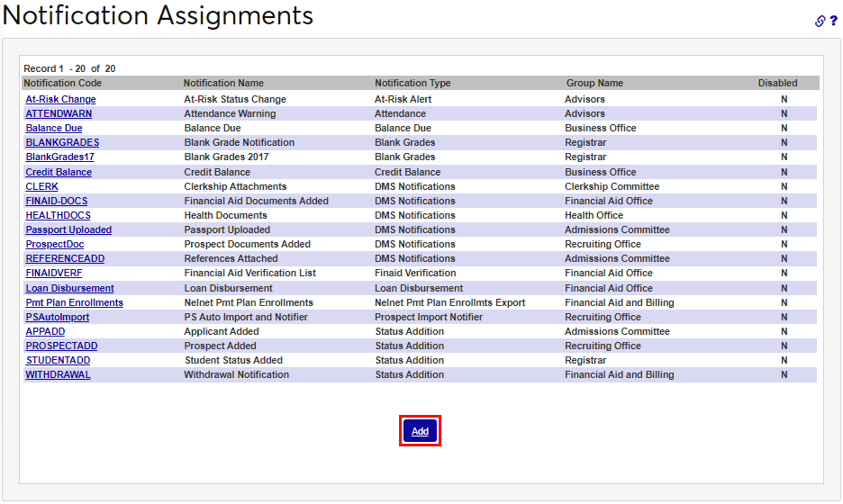Image resolution: width=843 pixels, height=504 pixels.
Task: Click the FINAIDVERF link
Action: point(54,274)
